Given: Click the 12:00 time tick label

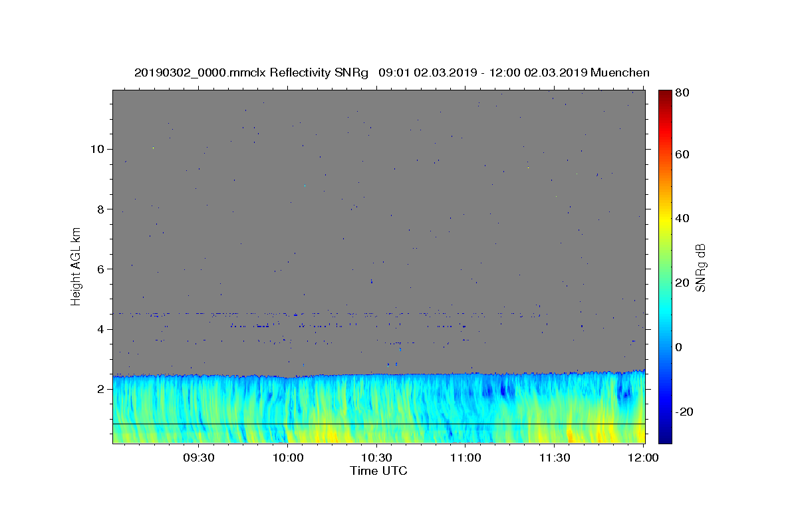Looking at the screenshot, I should coord(642,458).
